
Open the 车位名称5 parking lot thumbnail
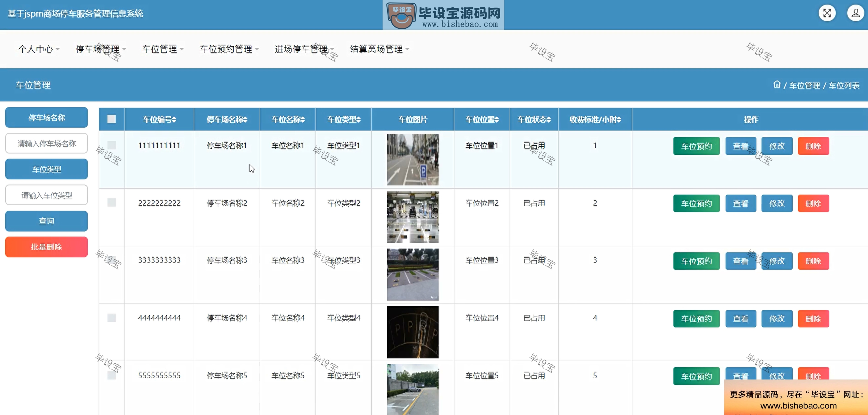tap(413, 389)
